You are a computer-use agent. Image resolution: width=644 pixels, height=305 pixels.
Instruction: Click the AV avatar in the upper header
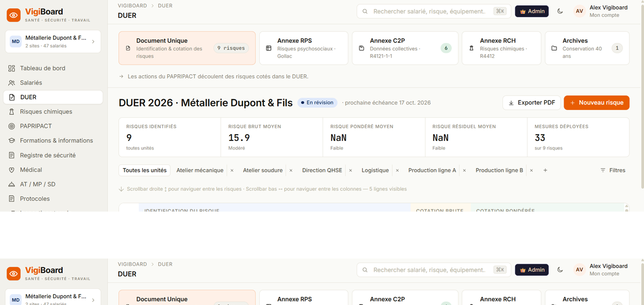coord(579,11)
